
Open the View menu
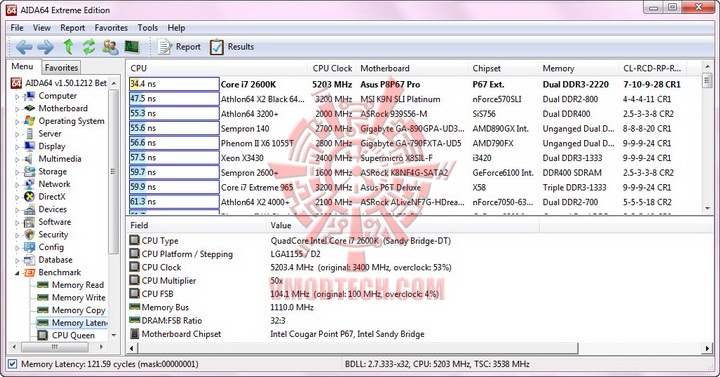pyautogui.click(x=42, y=28)
